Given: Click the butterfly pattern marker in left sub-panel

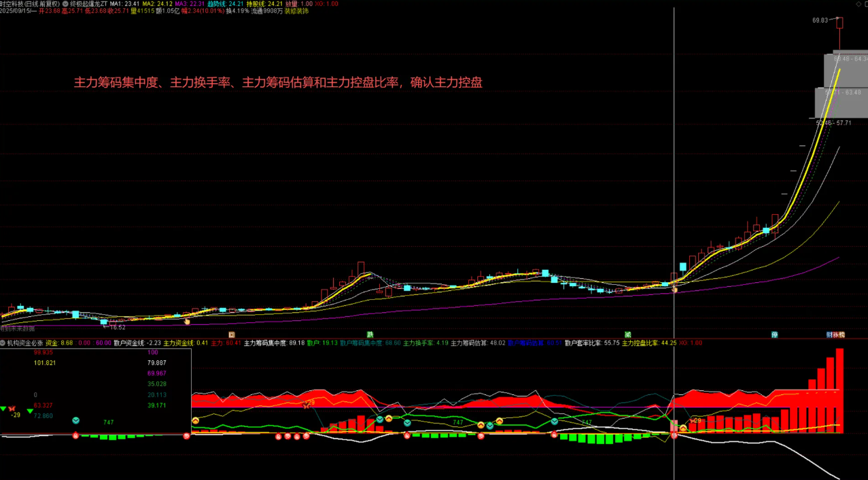Looking at the screenshot, I should coord(11,408).
